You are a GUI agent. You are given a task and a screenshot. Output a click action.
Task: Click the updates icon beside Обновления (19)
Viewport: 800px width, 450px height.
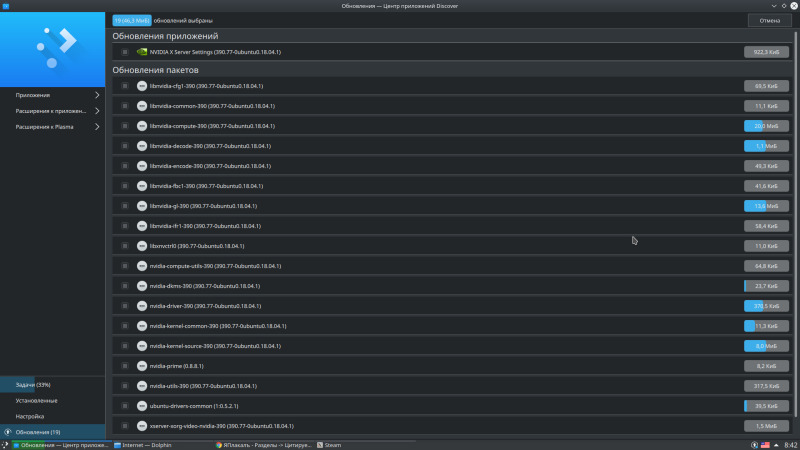pyautogui.click(x=8, y=432)
